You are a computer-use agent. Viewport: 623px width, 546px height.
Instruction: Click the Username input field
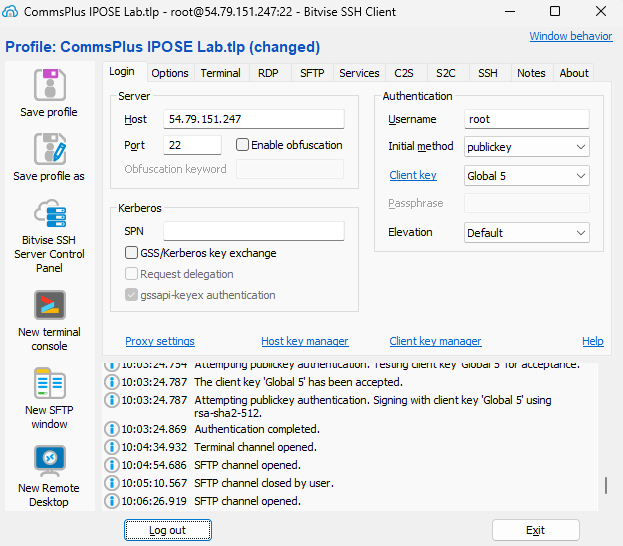(x=526, y=119)
